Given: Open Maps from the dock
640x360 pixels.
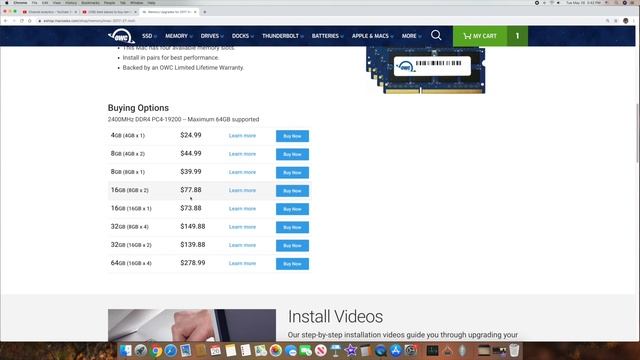Looking at the screenshot, I should click(x=260, y=351).
